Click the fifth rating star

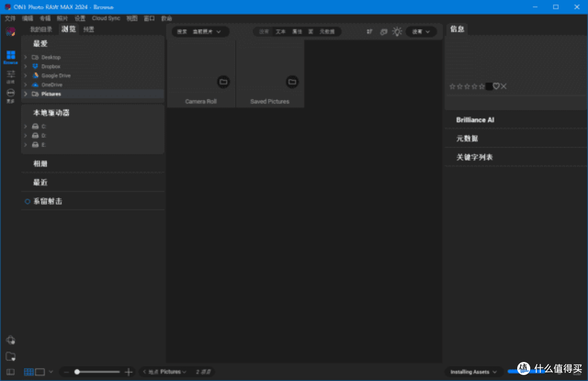(x=481, y=87)
